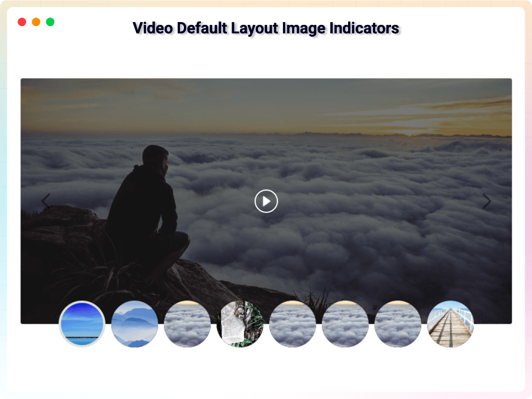Image resolution: width=532 pixels, height=399 pixels.
Task: Click the circular play button overlay
Action: [266, 201]
